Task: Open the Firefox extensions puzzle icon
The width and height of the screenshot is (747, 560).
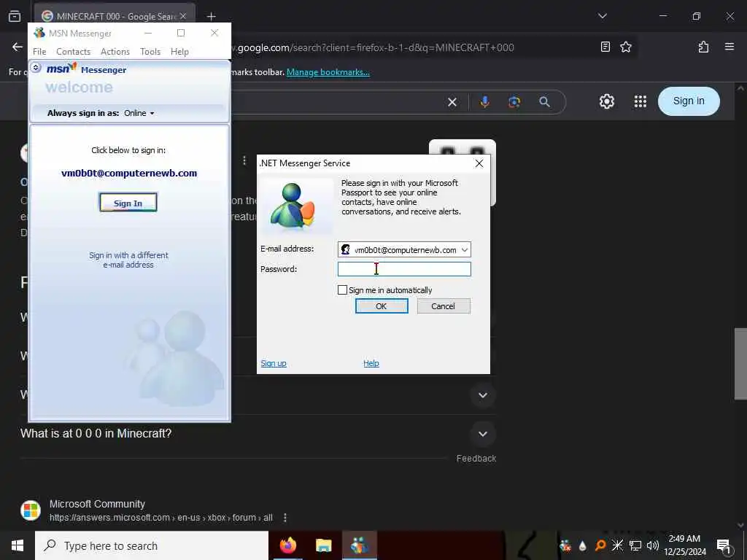Action: pyautogui.click(x=703, y=47)
